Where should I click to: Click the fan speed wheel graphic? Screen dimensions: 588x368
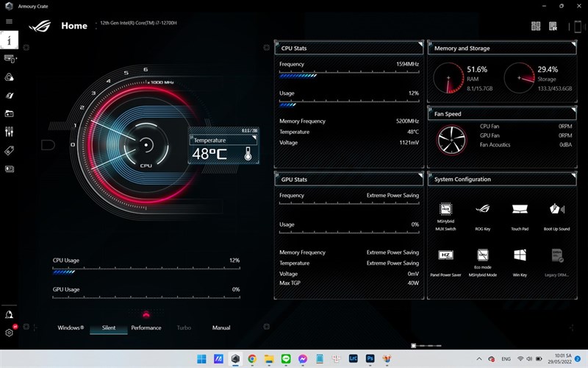(x=451, y=140)
